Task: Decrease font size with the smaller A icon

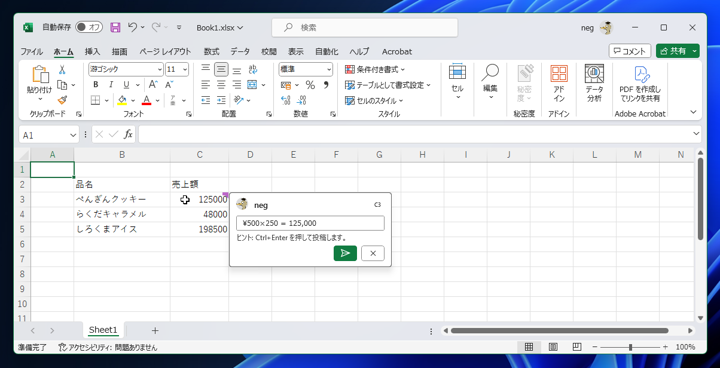Action: point(169,85)
